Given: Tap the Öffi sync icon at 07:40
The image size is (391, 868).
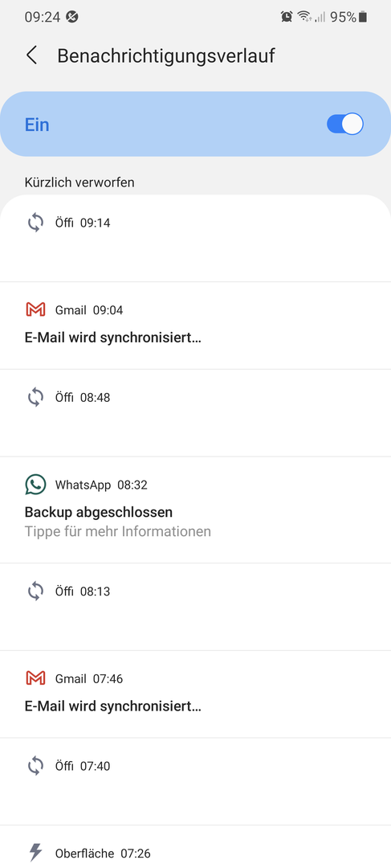Looking at the screenshot, I should click(x=35, y=766).
